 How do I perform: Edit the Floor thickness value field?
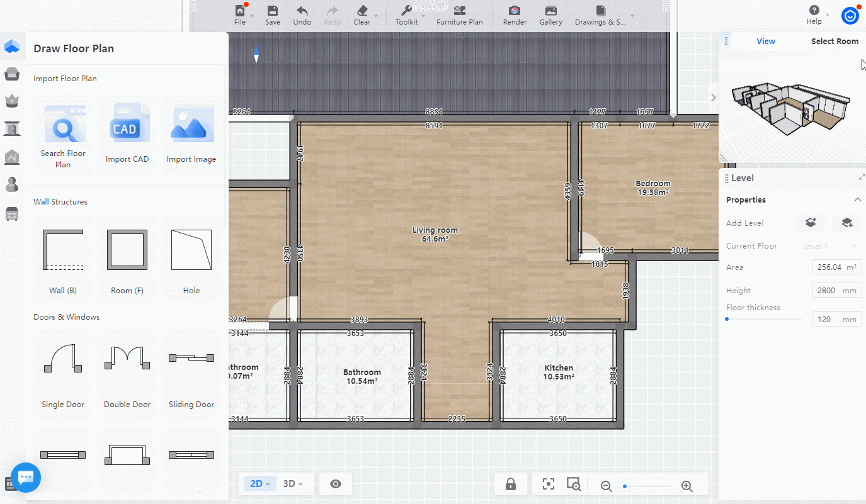(x=836, y=319)
